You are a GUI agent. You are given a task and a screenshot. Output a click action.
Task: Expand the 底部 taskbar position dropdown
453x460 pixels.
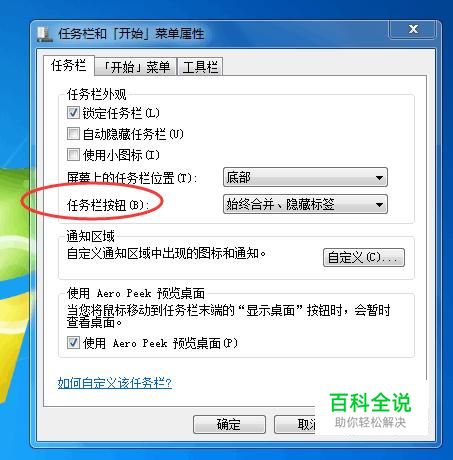click(305, 177)
